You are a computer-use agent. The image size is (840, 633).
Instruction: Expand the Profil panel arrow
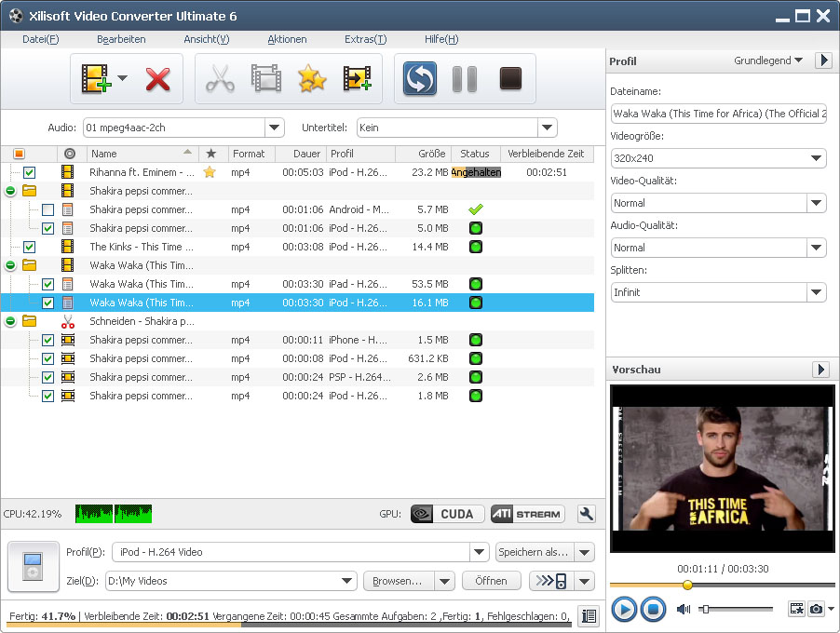click(823, 60)
